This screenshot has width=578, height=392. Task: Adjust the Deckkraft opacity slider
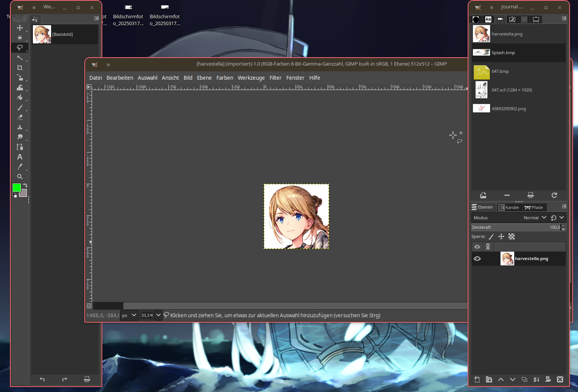516,227
